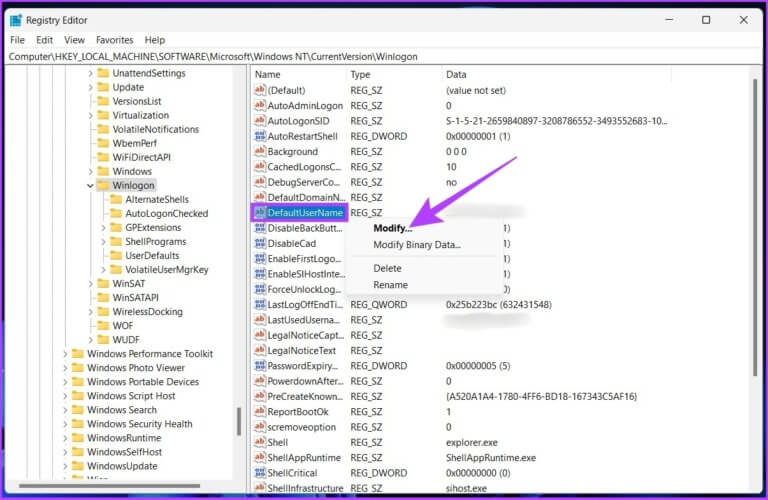This screenshot has width=768, height=500.
Task: Expand the UnattendSettings key
Action: 90,73
